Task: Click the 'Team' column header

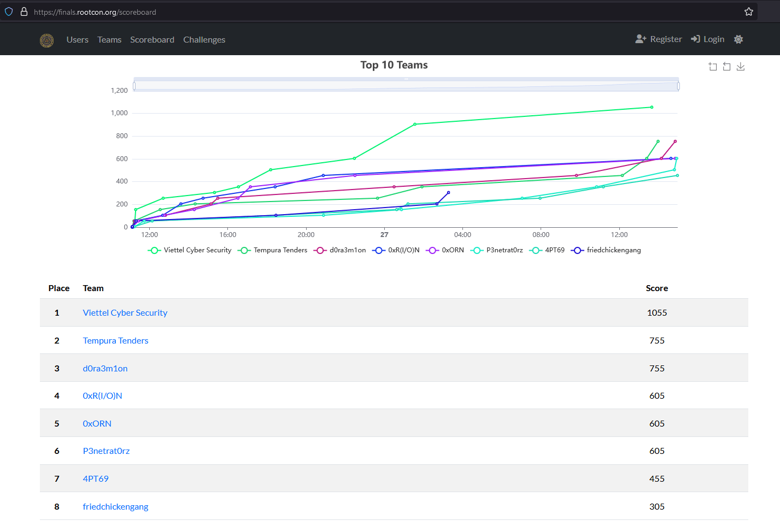Action: (93, 288)
